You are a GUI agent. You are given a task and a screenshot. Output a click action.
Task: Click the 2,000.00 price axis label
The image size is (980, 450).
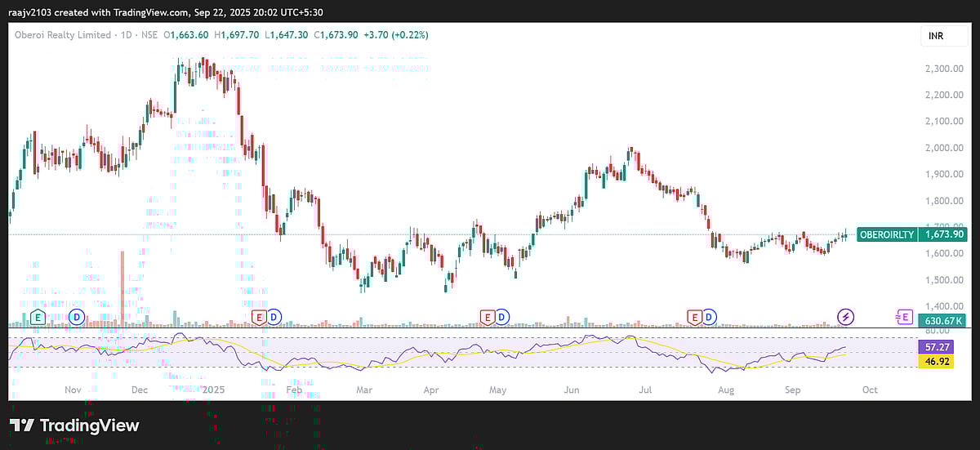pyautogui.click(x=943, y=148)
